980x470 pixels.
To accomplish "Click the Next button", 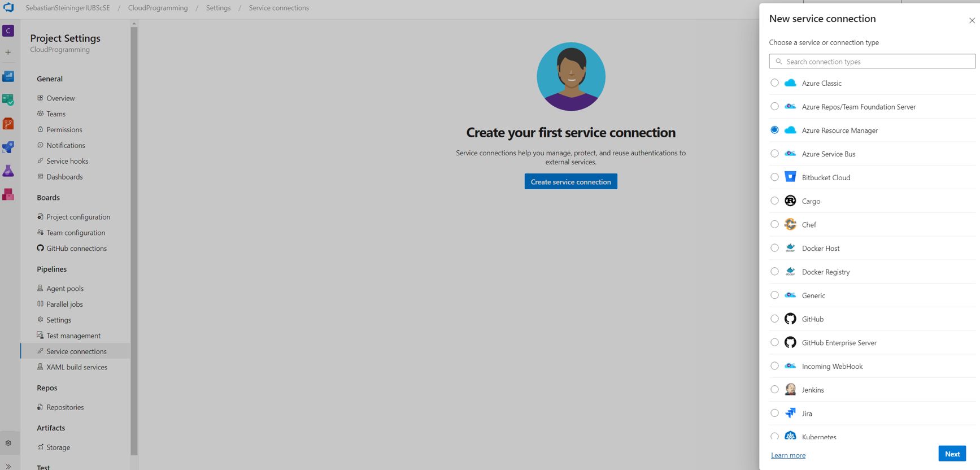I will coord(952,454).
